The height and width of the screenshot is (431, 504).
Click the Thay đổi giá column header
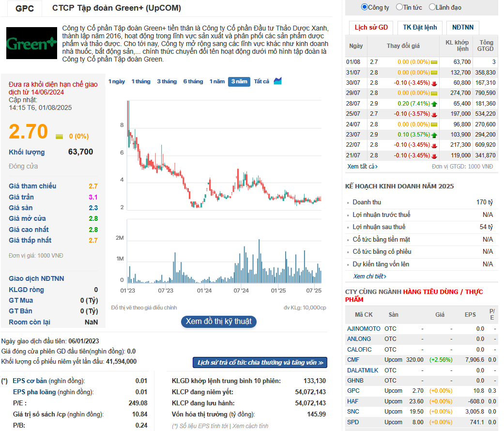[403, 46]
